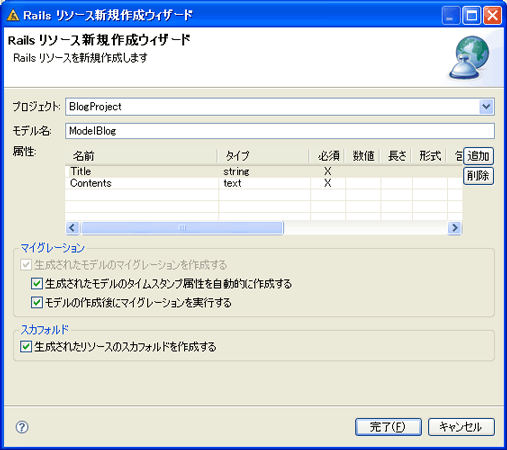
Task: Click the キャンセル button
Action: tap(461, 427)
